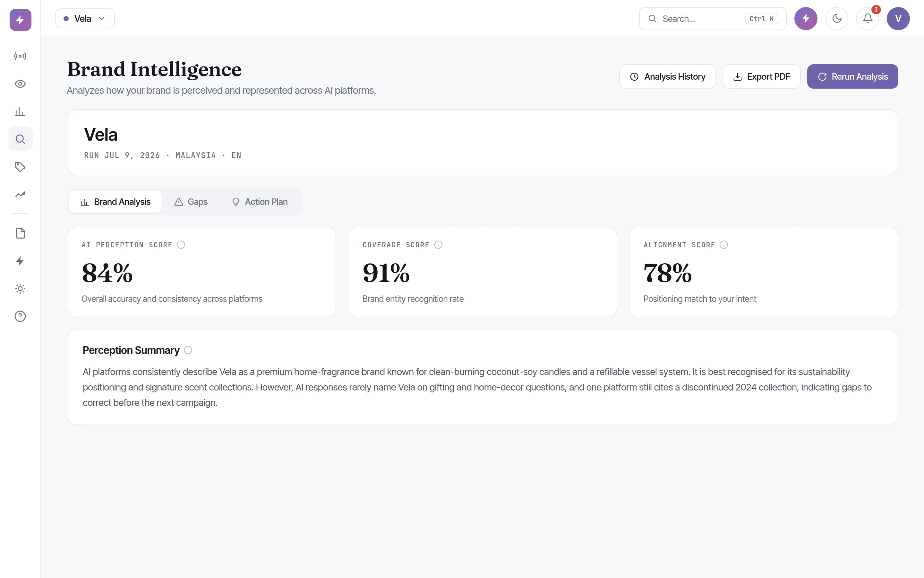
Task: Open the tag sidebar icon
Action: click(x=20, y=167)
